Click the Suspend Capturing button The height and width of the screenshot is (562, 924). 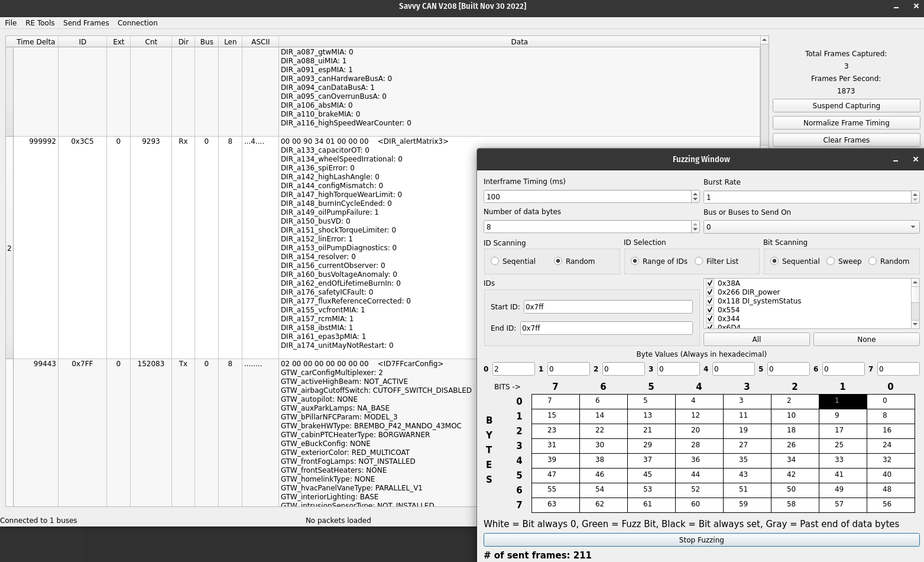(x=846, y=106)
